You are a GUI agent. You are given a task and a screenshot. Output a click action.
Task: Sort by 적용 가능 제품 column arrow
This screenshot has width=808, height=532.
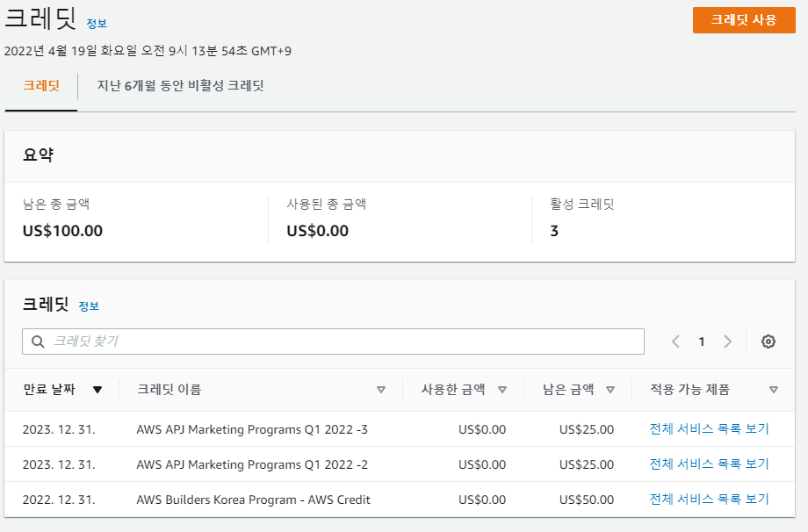click(773, 390)
